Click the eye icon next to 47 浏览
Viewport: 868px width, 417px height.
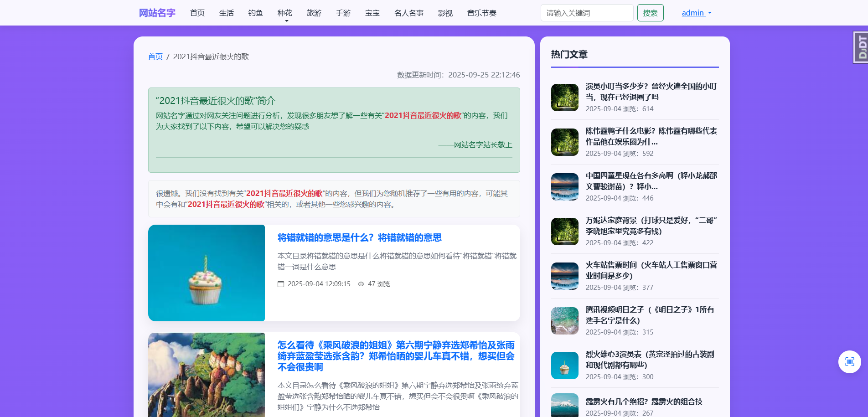point(362,283)
